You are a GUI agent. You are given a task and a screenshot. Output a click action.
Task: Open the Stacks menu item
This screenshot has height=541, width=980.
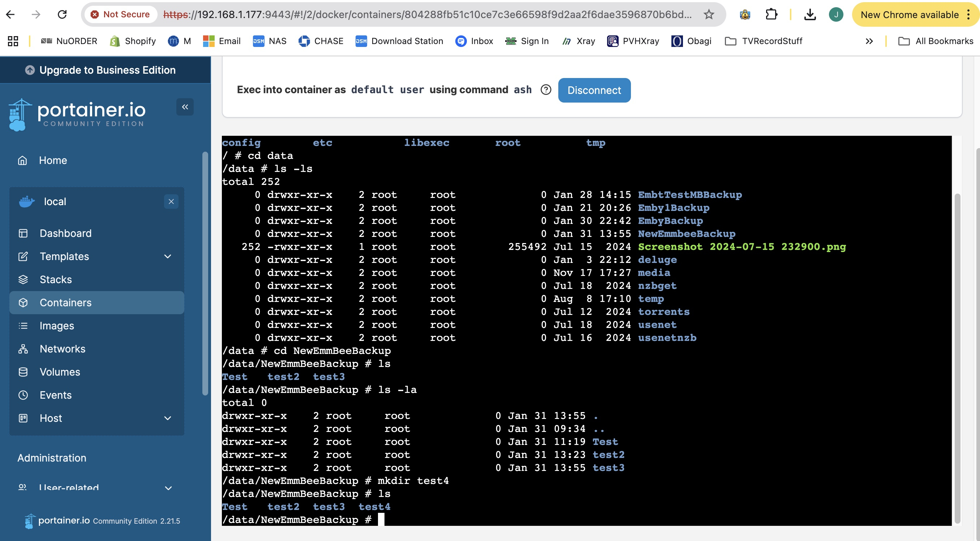point(56,280)
